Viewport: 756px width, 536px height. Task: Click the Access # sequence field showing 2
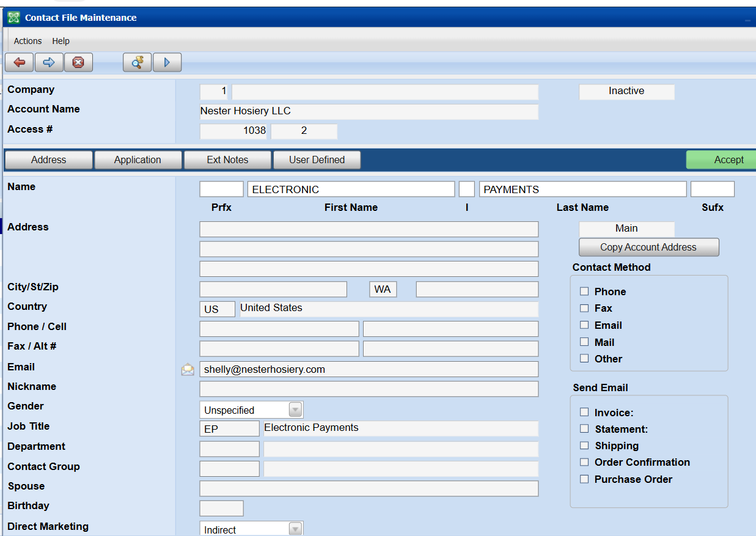304,131
